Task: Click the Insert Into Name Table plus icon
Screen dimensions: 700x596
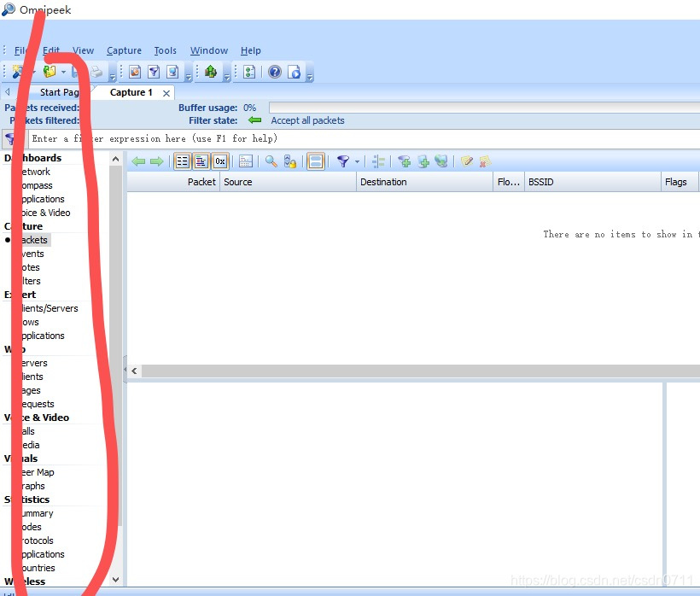Action: tap(423, 161)
